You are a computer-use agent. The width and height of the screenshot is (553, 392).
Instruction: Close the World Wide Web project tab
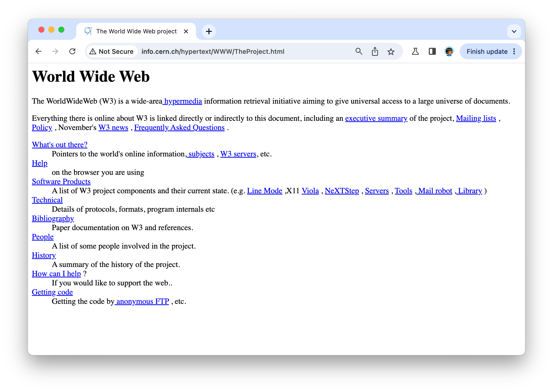186,31
